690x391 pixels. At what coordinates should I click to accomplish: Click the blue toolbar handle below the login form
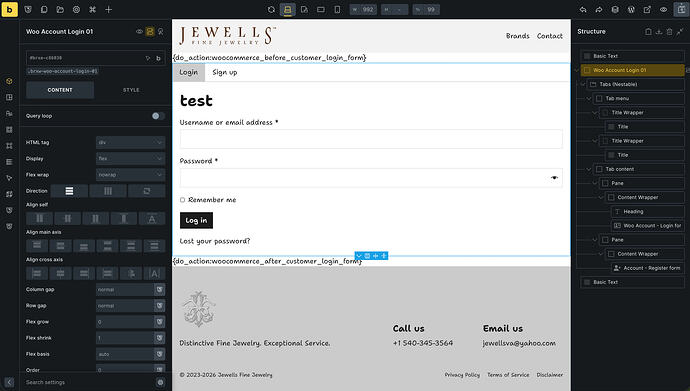pos(371,256)
